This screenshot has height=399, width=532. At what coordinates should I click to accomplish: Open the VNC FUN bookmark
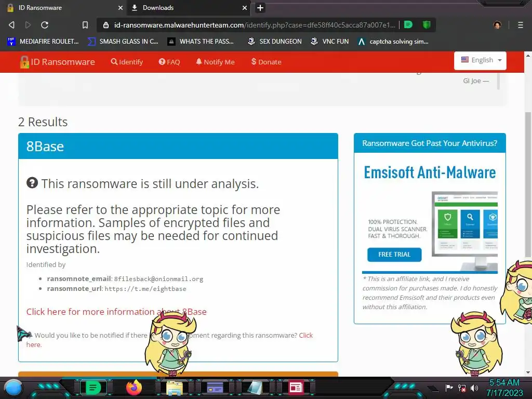(330, 42)
